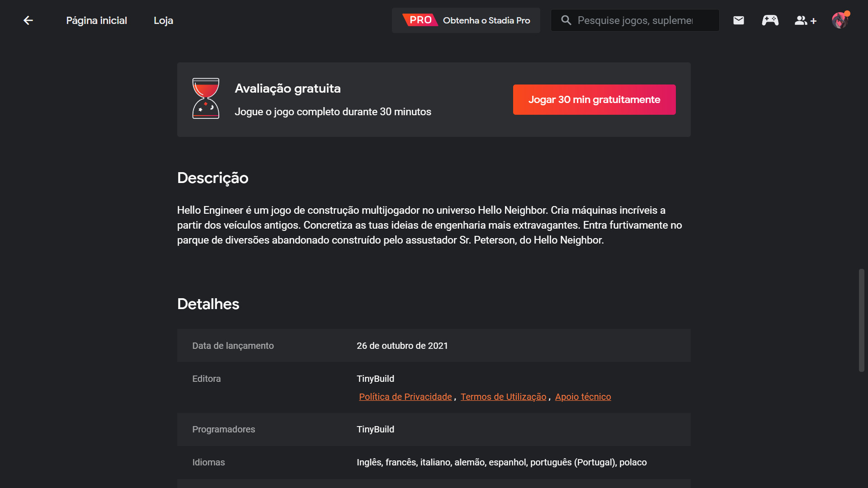The height and width of the screenshot is (488, 868).
Task: Open the Loja tab
Action: [163, 20]
